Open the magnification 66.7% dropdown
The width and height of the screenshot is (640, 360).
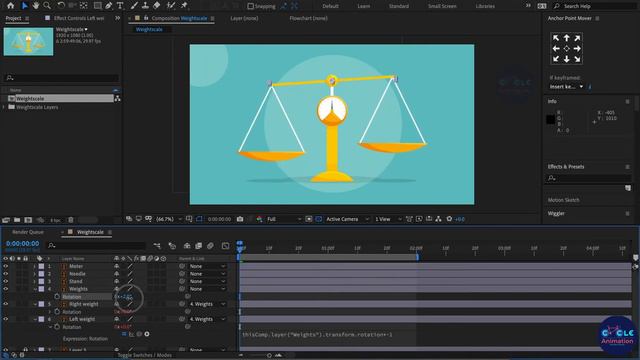(x=169, y=219)
